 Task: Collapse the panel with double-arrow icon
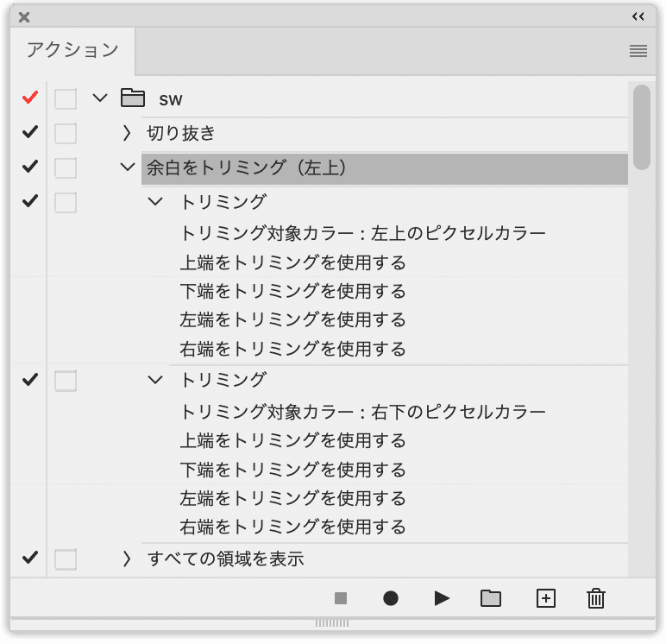pos(638,16)
